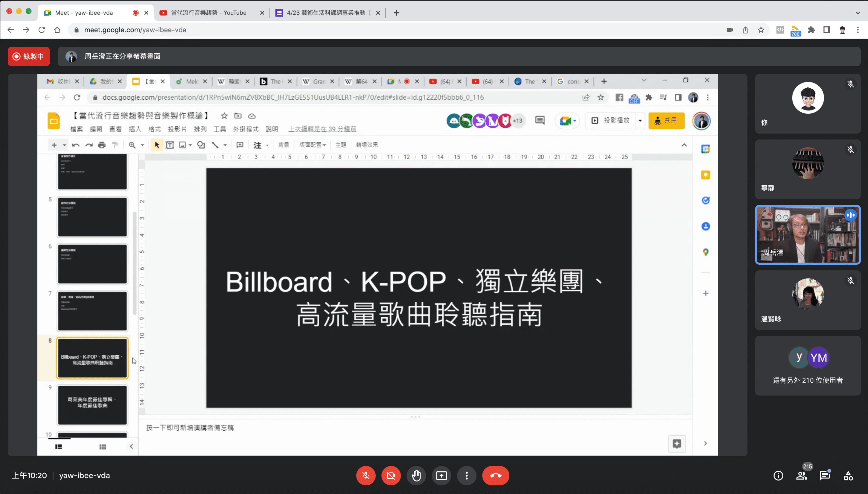The height and width of the screenshot is (494, 868).
Task: Open the 版面配置 layout dropdown
Action: 313,145
